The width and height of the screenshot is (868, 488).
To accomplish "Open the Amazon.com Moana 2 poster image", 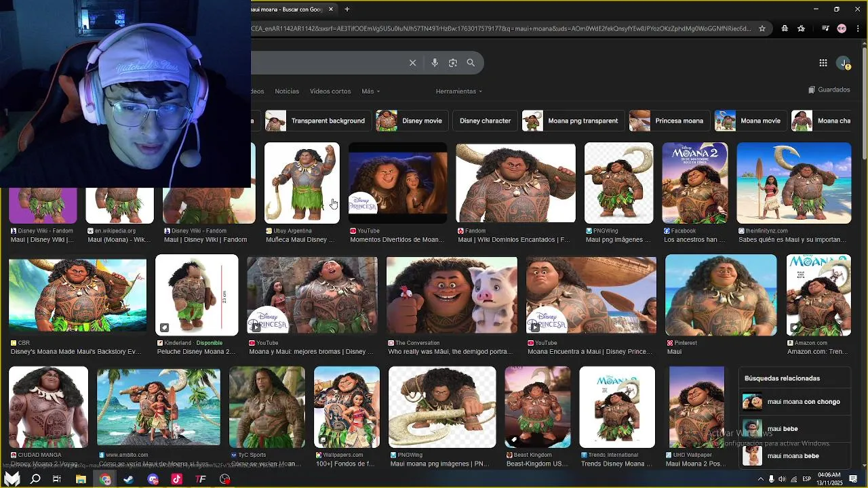I will pos(818,296).
